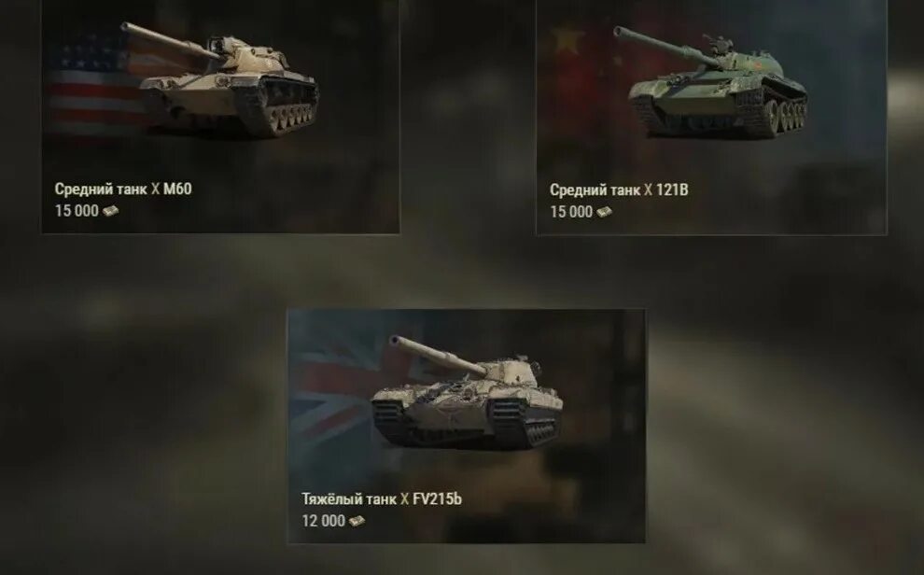Click the 12 000 price under FV215b

324,521
